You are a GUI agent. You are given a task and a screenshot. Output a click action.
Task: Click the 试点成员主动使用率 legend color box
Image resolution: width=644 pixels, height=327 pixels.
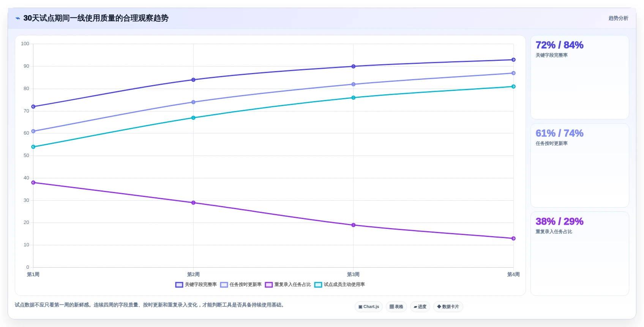(x=318, y=285)
